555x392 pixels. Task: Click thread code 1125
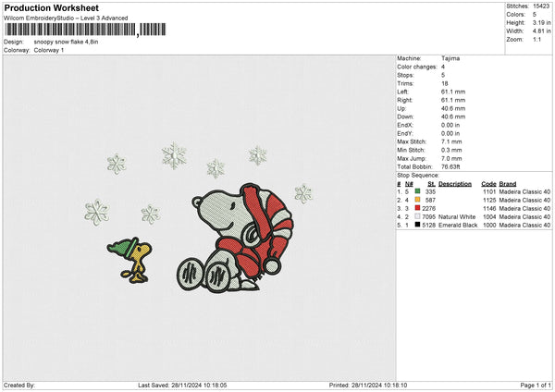pyautogui.click(x=489, y=200)
